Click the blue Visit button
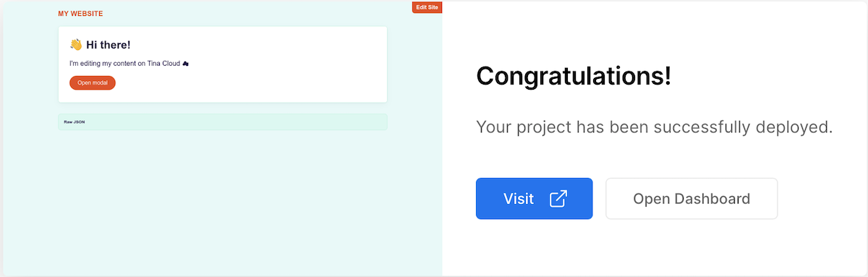The image size is (868, 277). [x=535, y=198]
